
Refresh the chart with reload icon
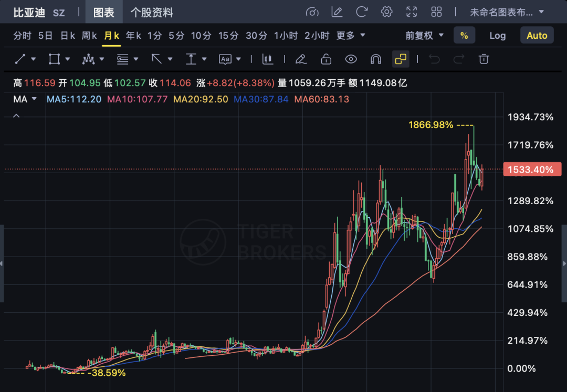[362, 12]
